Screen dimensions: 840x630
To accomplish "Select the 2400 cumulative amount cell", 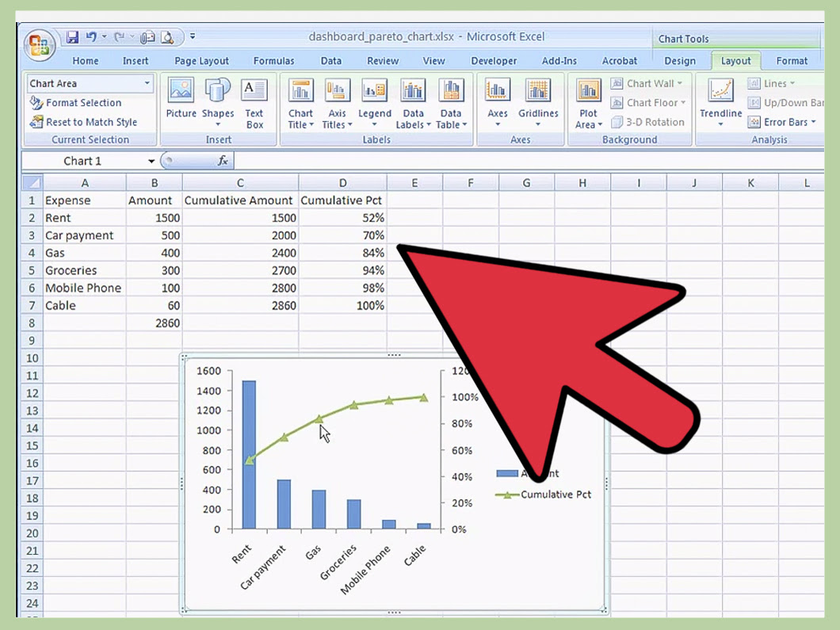I will point(240,253).
